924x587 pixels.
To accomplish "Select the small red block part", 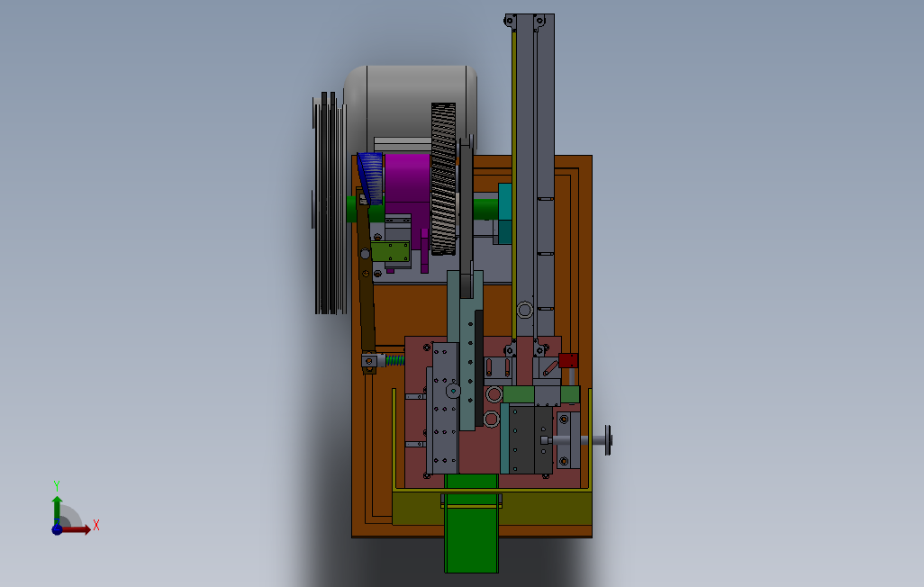I will pos(568,360).
